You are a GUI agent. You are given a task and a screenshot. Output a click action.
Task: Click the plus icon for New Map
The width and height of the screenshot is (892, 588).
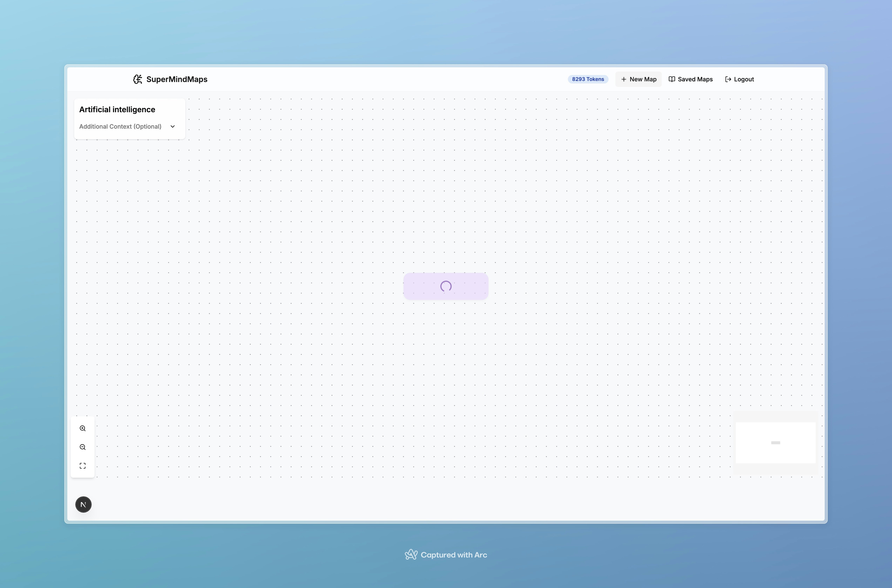point(624,79)
